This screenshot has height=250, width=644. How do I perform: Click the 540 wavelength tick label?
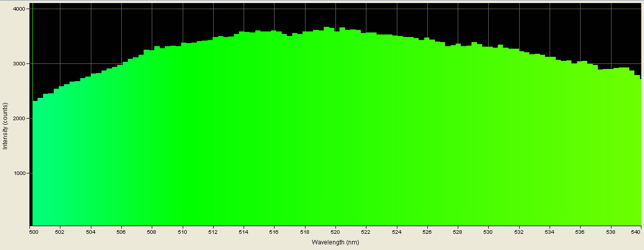click(x=637, y=233)
